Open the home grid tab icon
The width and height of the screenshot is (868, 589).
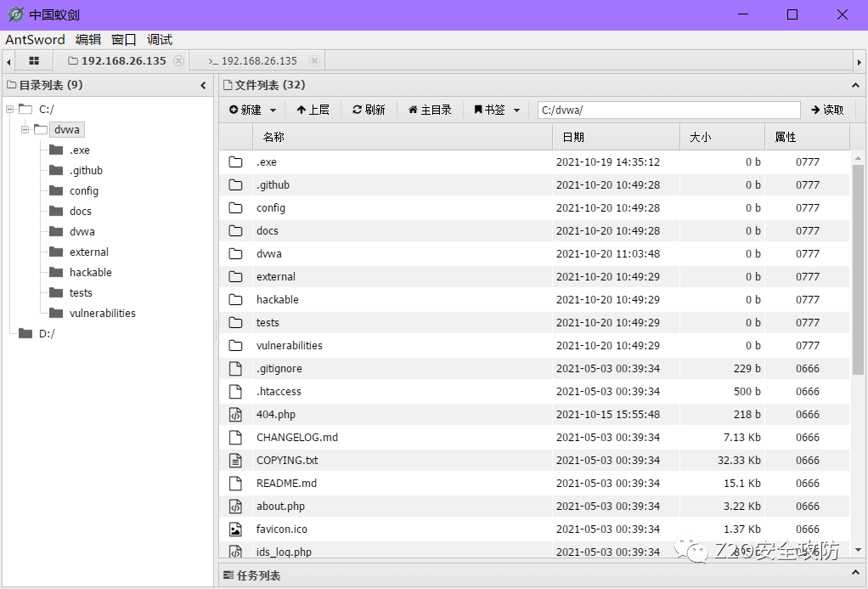point(34,61)
